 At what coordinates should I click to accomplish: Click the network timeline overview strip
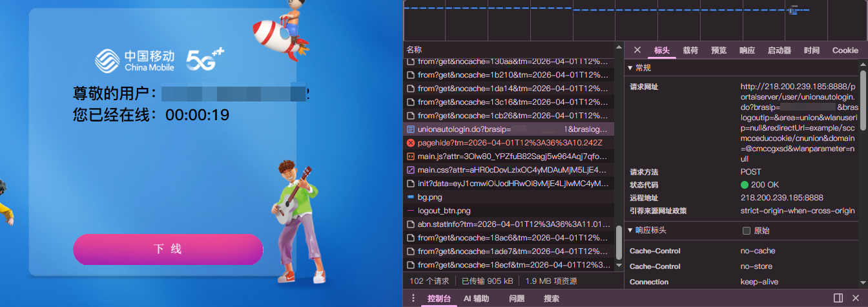click(x=635, y=21)
